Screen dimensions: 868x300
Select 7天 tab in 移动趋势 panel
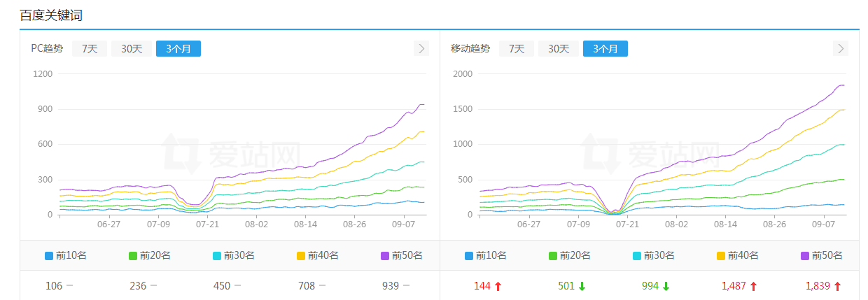click(x=517, y=49)
